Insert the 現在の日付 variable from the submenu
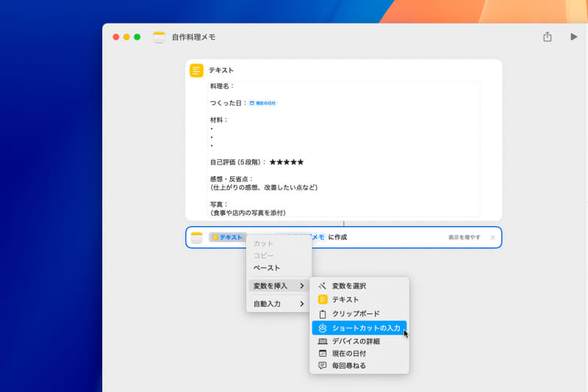The image size is (588, 392). click(359, 353)
